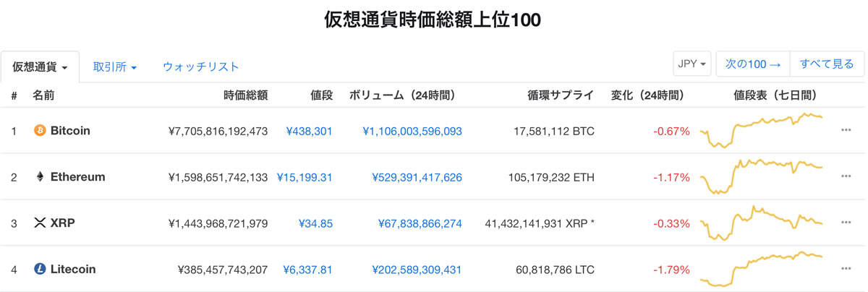
Task: Open the Litecoin name link
Action: pos(73,270)
